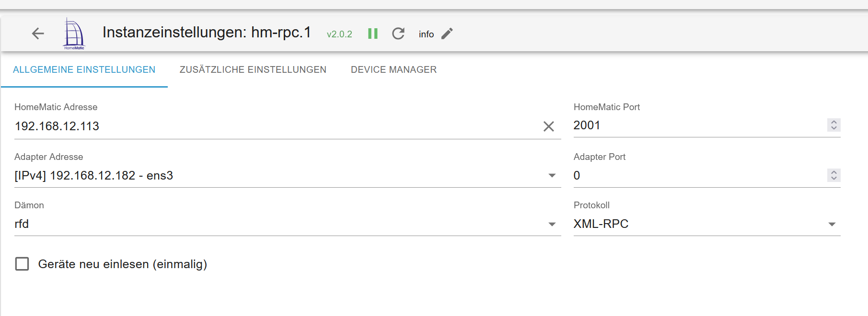The height and width of the screenshot is (316, 868).
Task: Expand the Adapter Adresse dropdown
Action: click(x=552, y=176)
